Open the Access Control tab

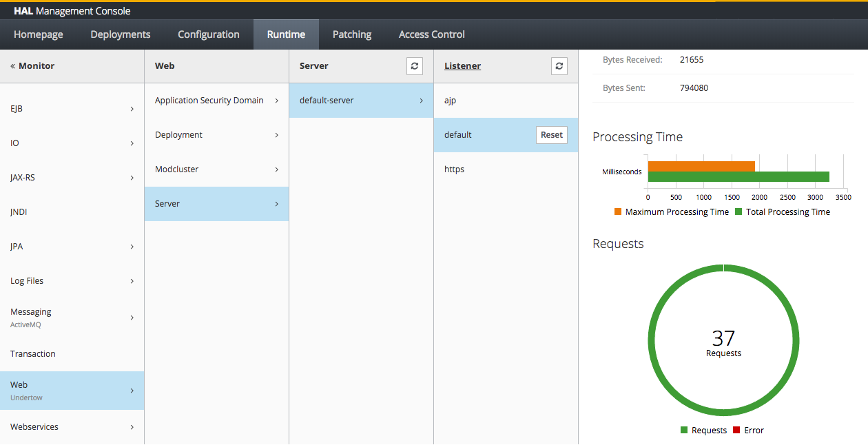[432, 34]
